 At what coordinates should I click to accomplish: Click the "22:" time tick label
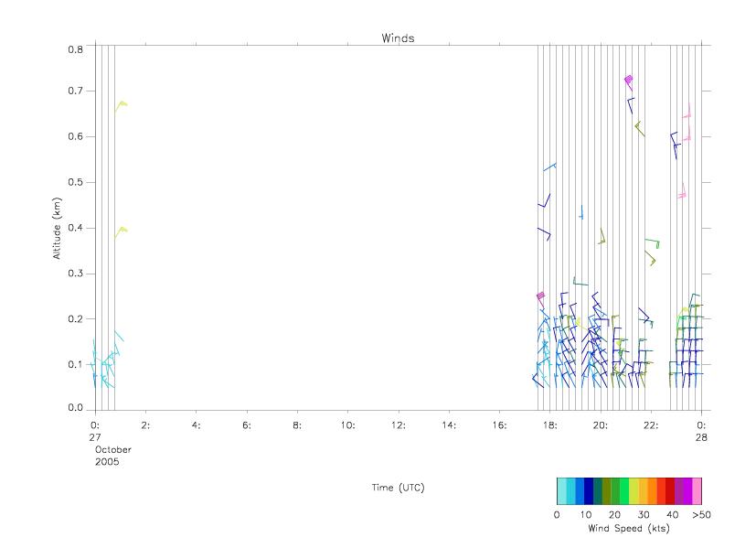pyautogui.click(x=651, y=425)
